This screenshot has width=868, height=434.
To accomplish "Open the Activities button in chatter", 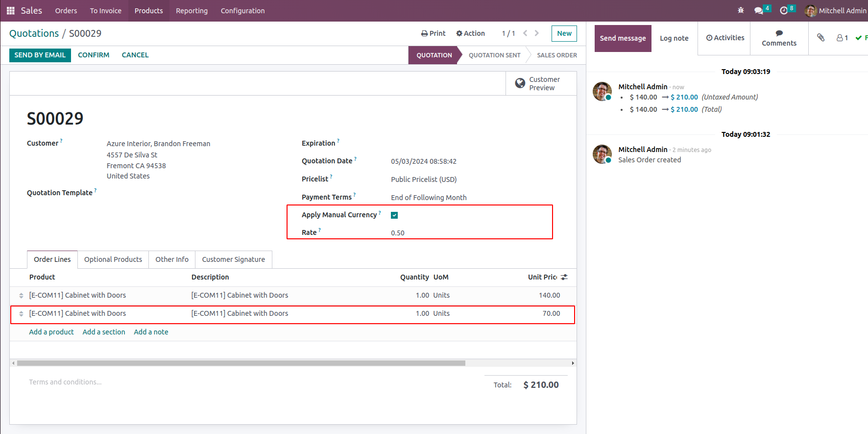I will point(725,38).
